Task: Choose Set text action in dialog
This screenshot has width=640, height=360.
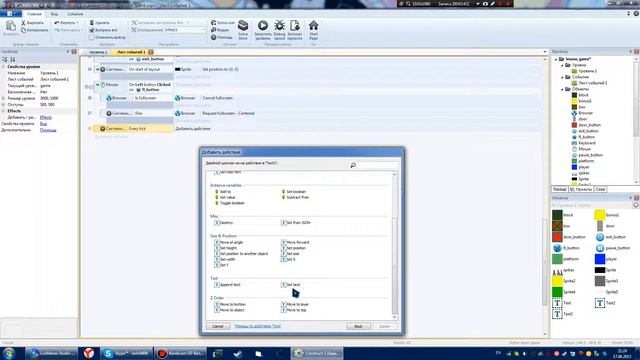Action: [291, 284]
